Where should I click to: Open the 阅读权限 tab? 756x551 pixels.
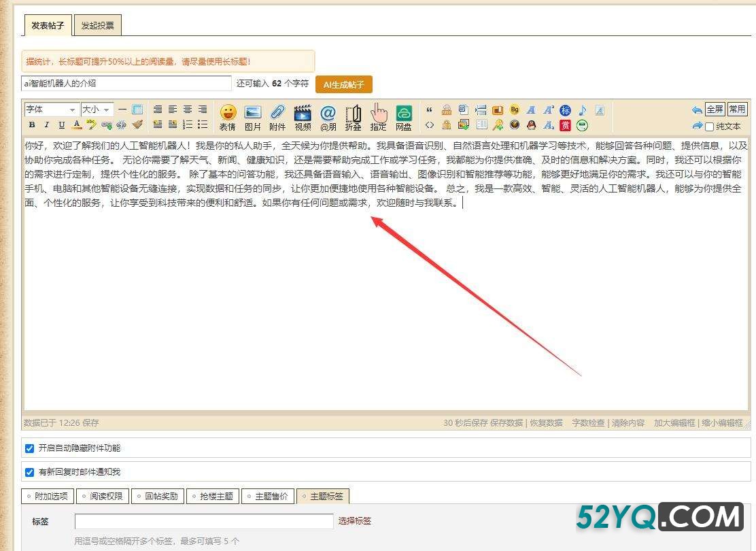pyautogui.click(x=102, y=496)
